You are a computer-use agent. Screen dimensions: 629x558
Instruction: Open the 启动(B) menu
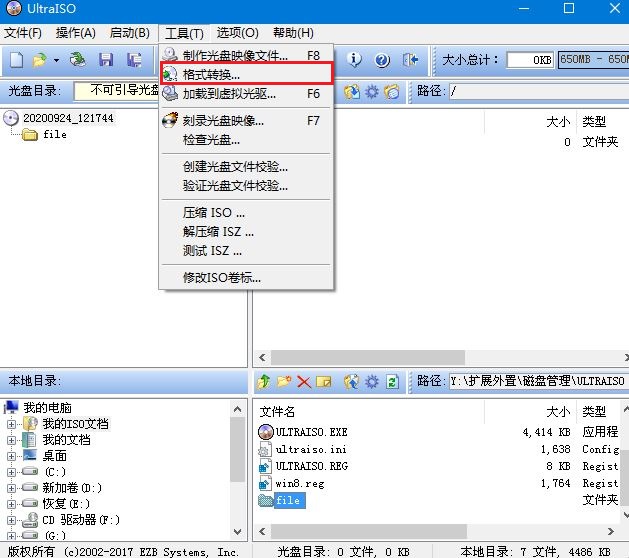(x=130, y=33)
